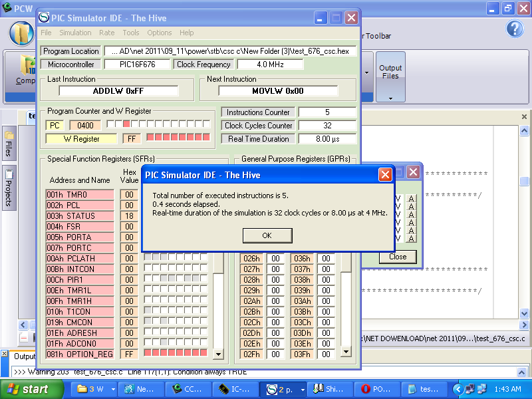Toggle the leftmost bit of the W Register
This screenshot has width=532, height=399.
pyautogui.click(x=150, y=137)
